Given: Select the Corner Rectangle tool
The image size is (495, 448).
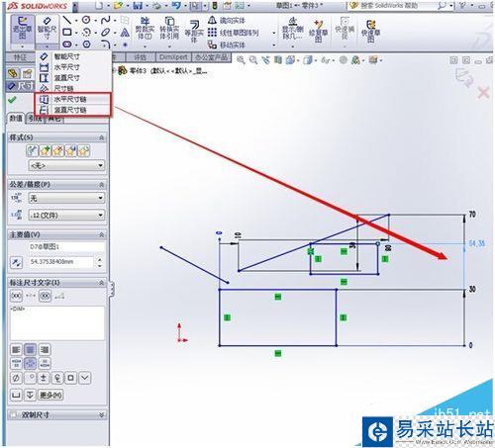Looking at the screenshot, I should pos(67,33).
